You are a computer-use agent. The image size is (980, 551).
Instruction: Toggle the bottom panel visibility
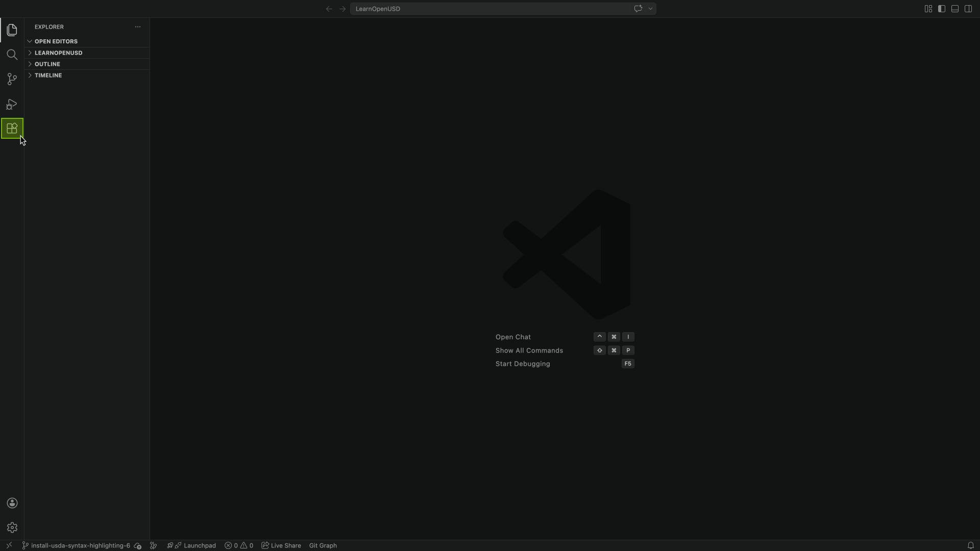955,9
